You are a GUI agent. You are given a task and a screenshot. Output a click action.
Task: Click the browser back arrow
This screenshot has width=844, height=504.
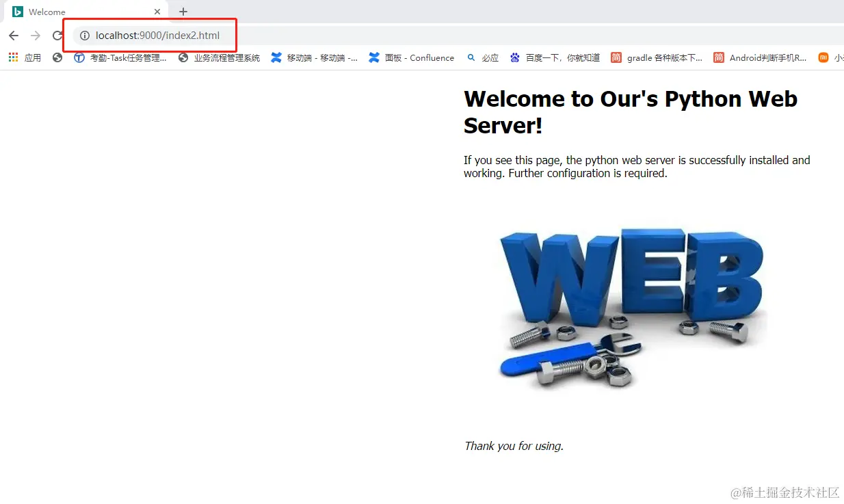coord(14,36)
